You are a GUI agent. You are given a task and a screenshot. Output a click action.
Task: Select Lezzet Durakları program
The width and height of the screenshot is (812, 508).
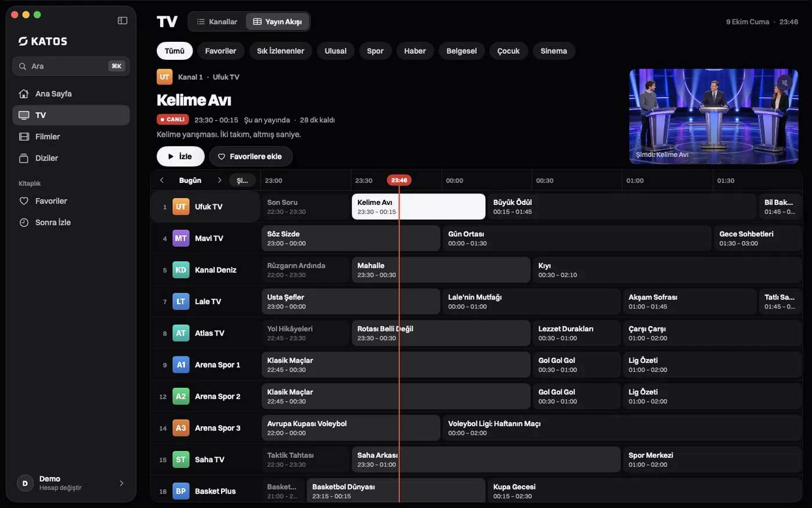577,333
